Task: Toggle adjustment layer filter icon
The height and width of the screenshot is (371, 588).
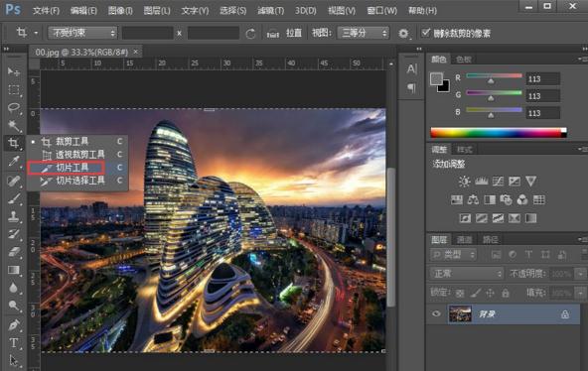Action: [513, 255]
